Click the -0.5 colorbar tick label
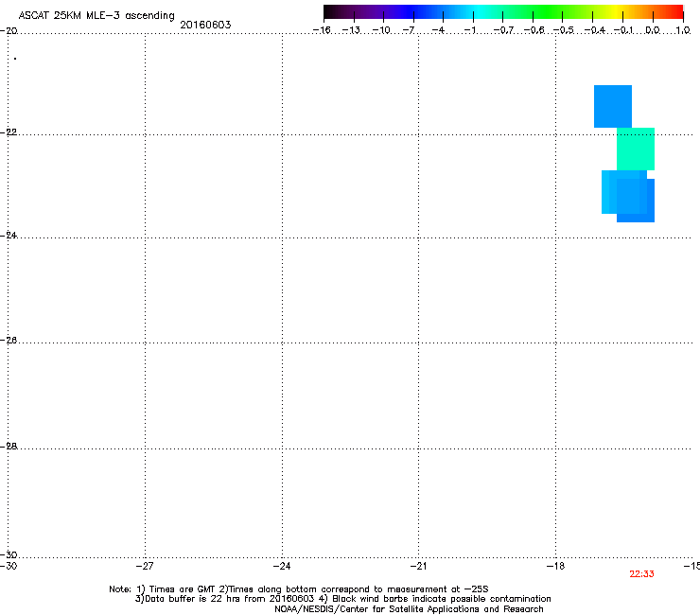The width and height of the screenshot is (700, 615). tap(564, 30)
